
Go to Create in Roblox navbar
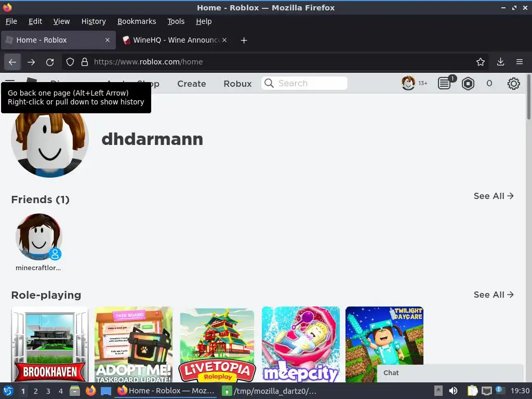pos(191,84)
